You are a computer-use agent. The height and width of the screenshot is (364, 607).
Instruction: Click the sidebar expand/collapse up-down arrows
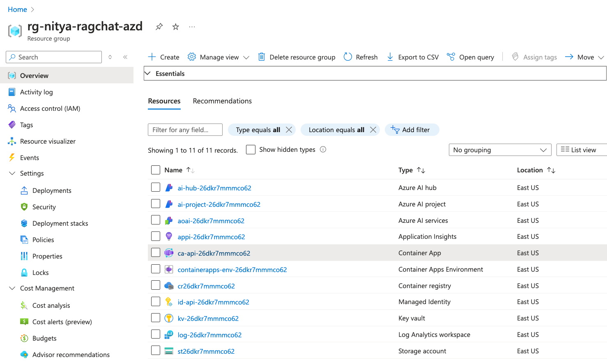point(110,57)
